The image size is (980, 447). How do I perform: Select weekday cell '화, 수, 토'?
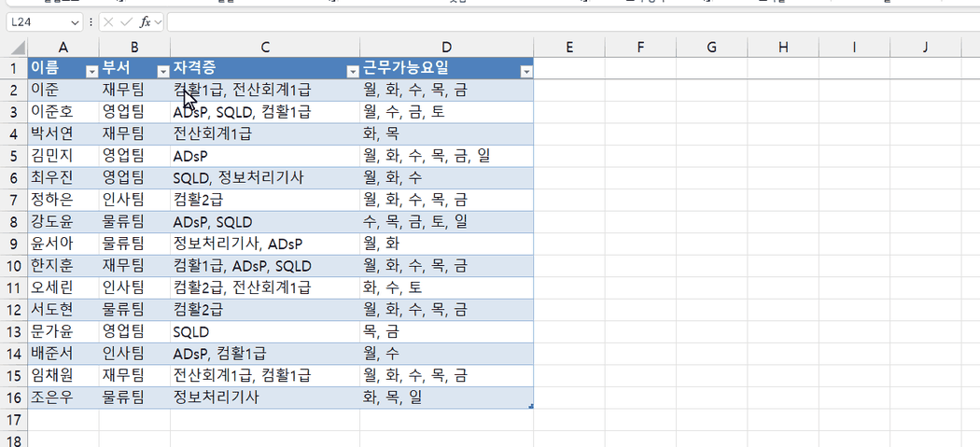[446, 287]
